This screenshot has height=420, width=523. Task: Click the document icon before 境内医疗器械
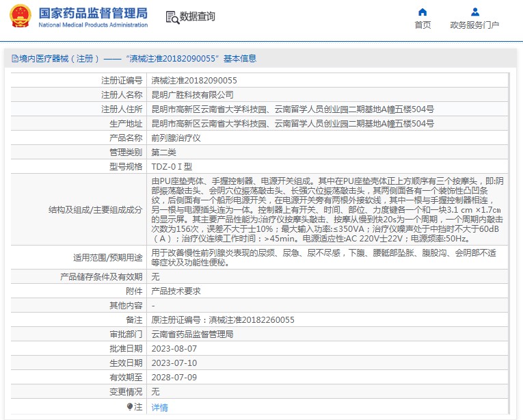[14, 59]
